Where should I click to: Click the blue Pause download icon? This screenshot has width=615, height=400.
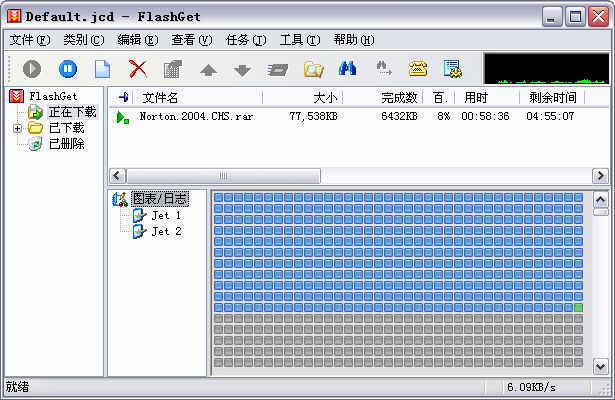pyautogui.click(x=67, y=69)
